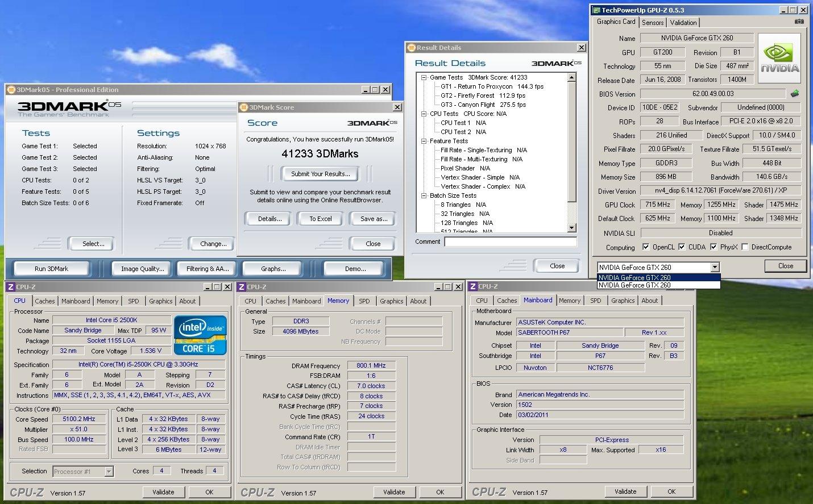813x504 pixels.
Task: Click the 3DMark05 Professional Edition title icon
Action: pyautogui.click(x=11, y=90)
